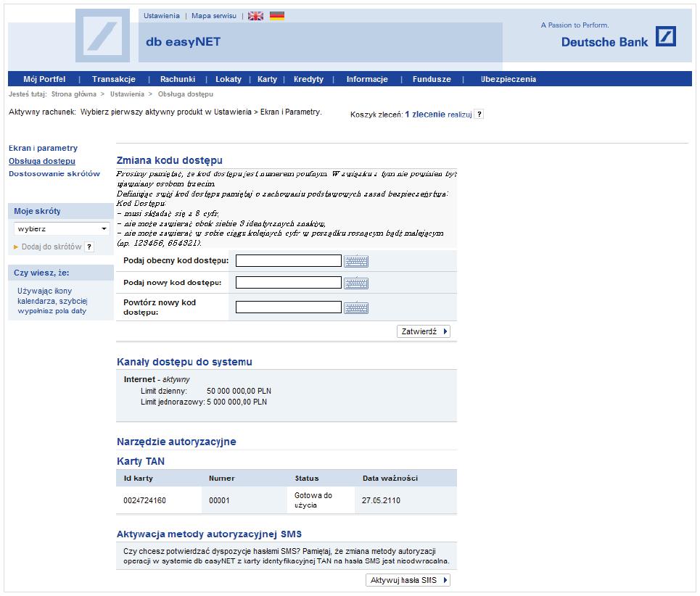Click the Status column header
The height and width of the screenshot is (596, 700).
tap(307, 479)
